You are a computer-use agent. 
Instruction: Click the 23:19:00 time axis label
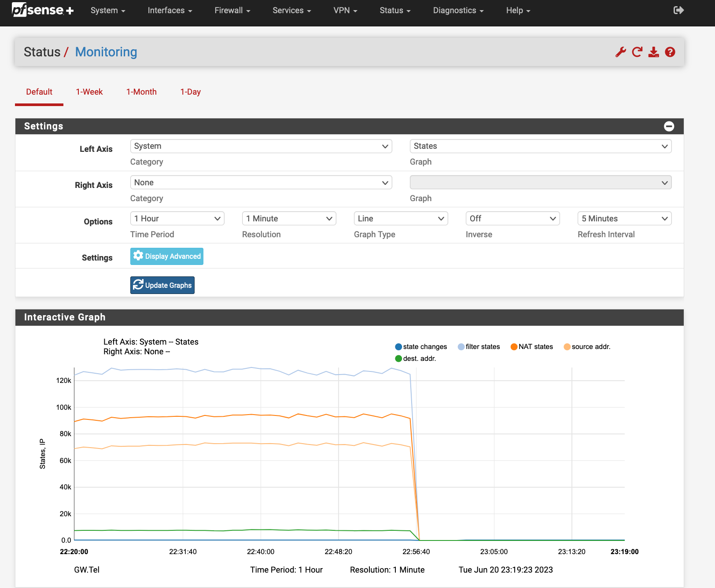click(x=625, y=552)
